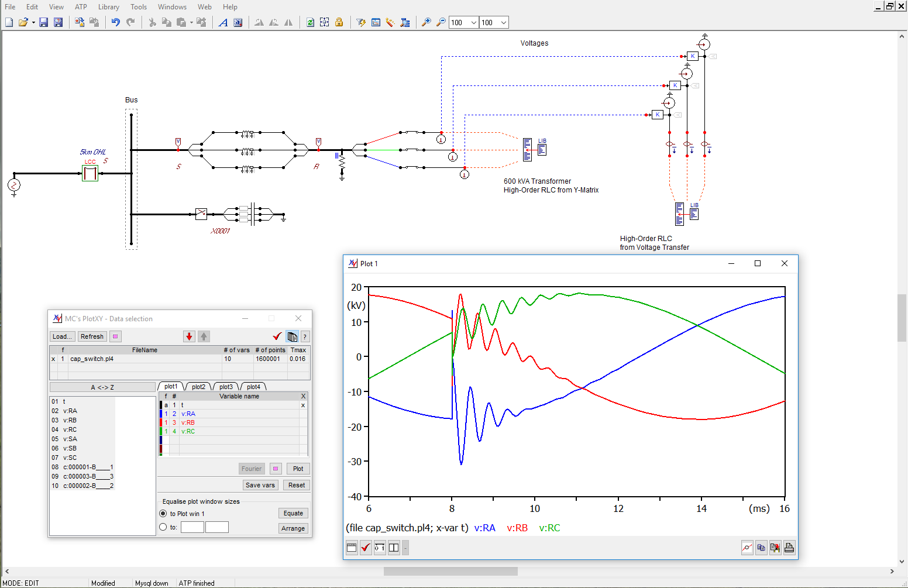Open the first zoom percentage dropdown
908x588 pixels.
click(473, 23)
